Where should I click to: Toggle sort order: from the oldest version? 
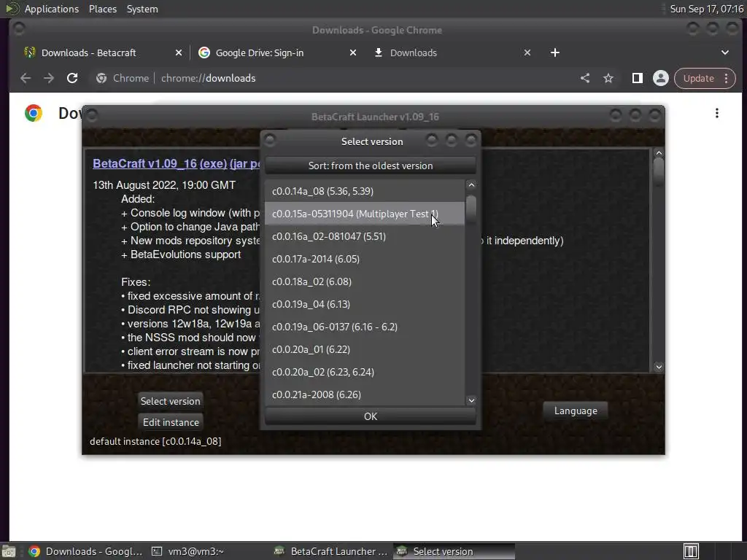370,166
